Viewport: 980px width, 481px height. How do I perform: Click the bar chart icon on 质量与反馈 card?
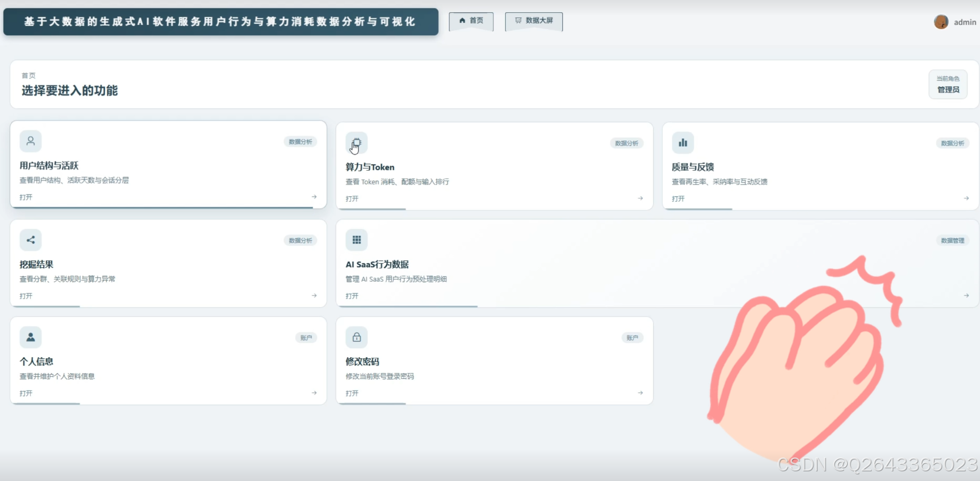(683, 143)
